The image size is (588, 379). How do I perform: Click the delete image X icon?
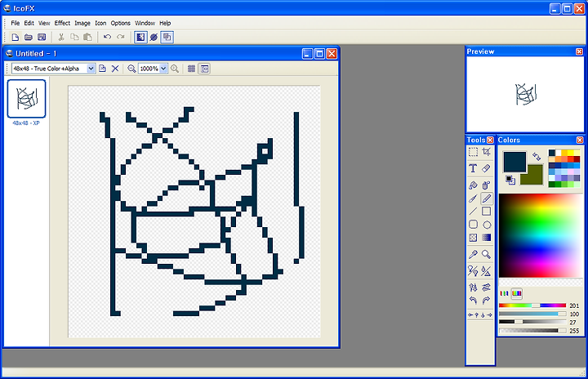(115, 69)
